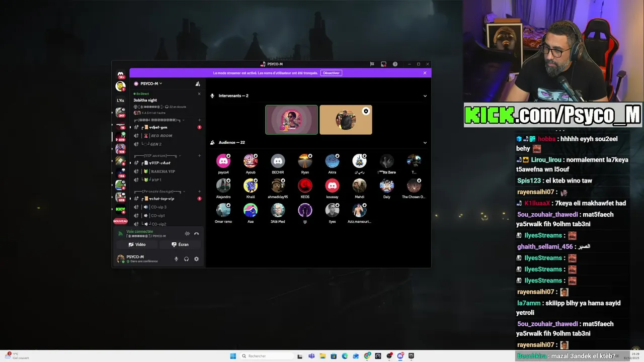Click KEOS avatar in audience
The width and height of the screenshot is (644, 362).
click(305, 186)
